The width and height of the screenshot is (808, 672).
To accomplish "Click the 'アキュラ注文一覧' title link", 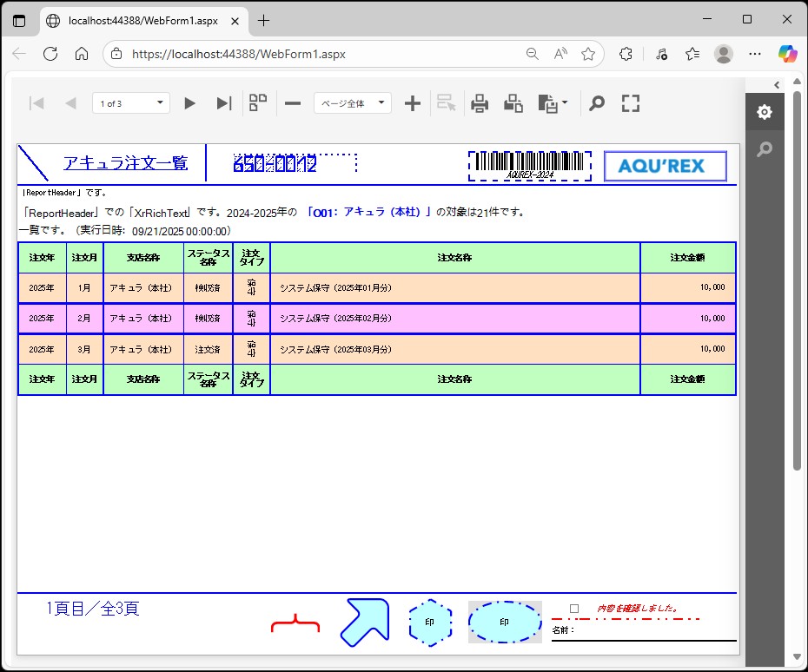I will (125, 162).
